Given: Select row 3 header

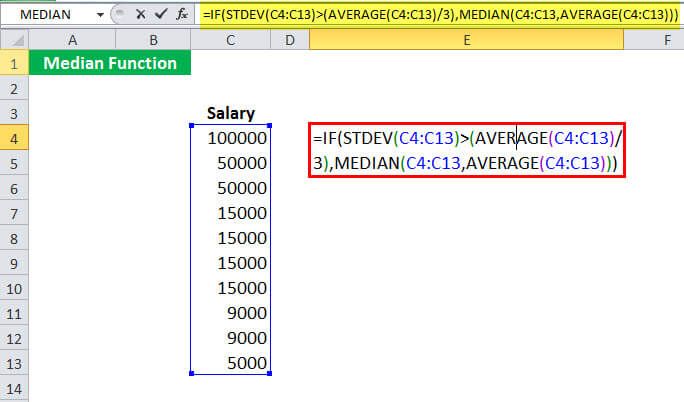Looking at the screenshot, I should coord(14,113).
